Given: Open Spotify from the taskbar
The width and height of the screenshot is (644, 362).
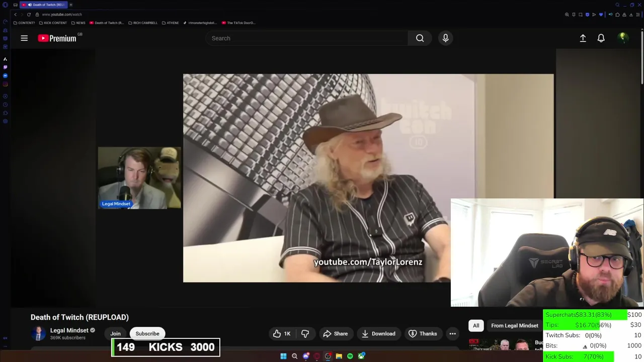Looking at the screenshot, I should pos(350,356).
